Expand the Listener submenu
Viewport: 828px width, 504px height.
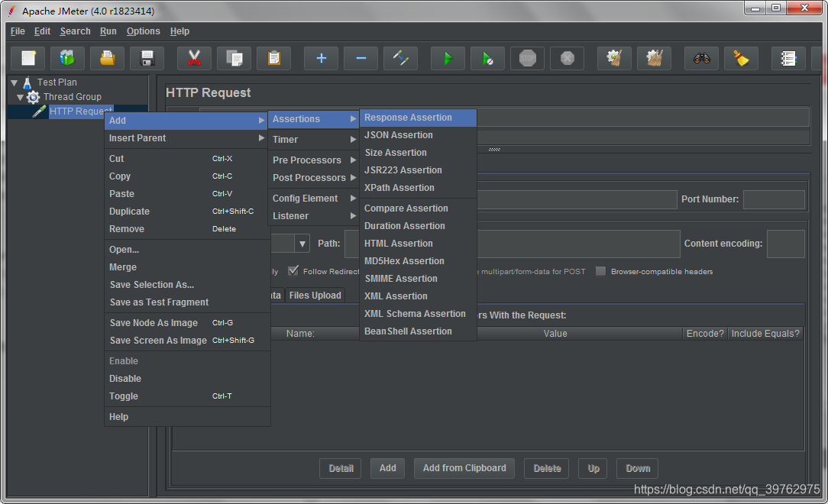(x=313, y=216)
